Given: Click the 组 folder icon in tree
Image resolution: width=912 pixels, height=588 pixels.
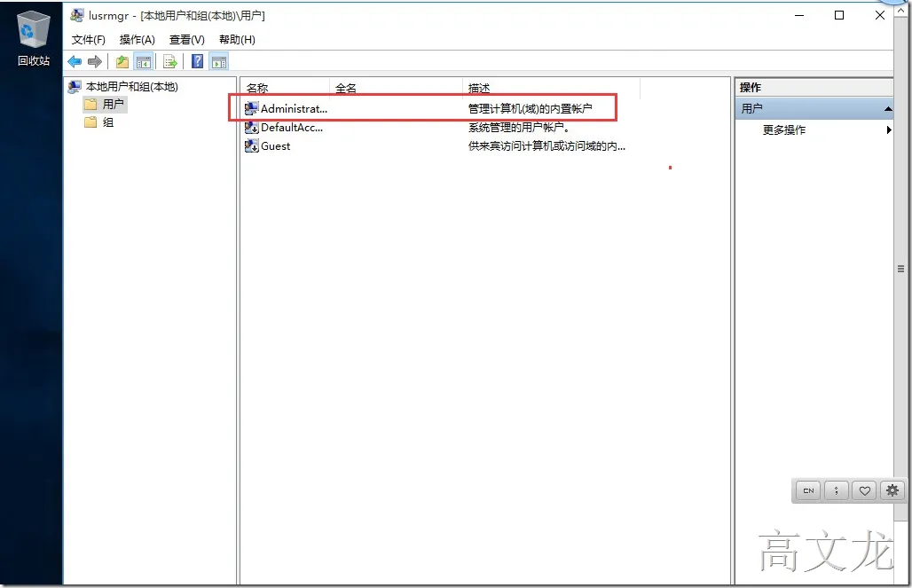Looking at the screenshot, I should pyautogui.click(x=90, y=122).
